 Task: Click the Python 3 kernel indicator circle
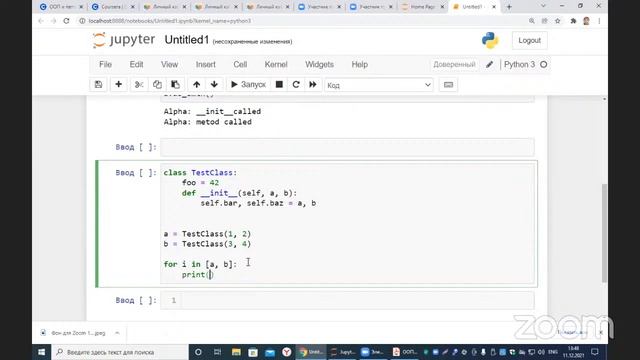(544, 64)
